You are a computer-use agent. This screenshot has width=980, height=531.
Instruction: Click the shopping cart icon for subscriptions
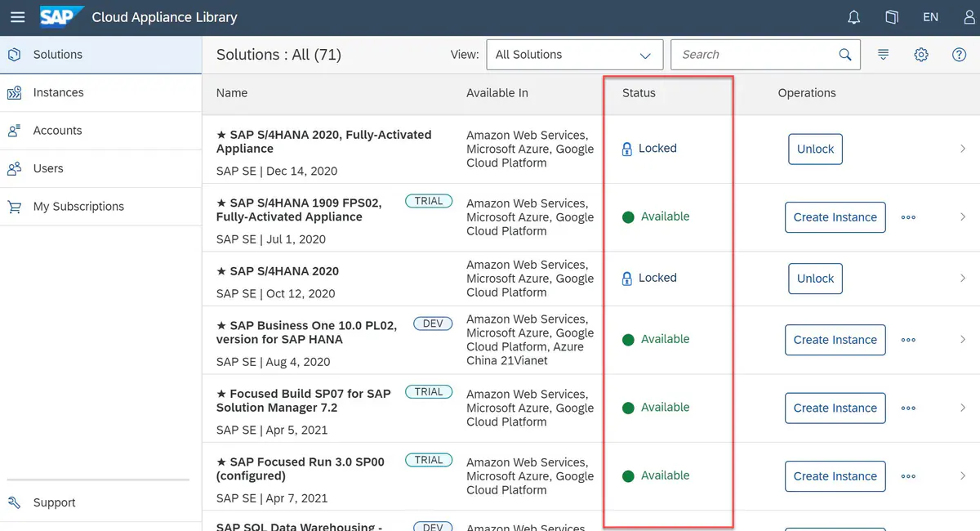[x=14, y=207]
